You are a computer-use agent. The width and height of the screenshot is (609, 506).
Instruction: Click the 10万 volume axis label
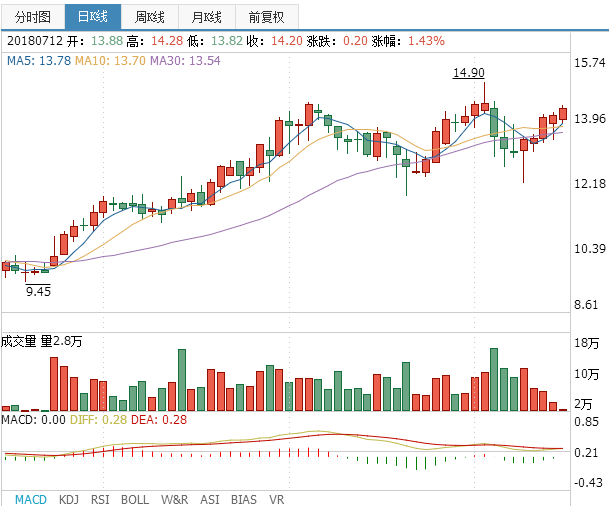point(587,374)
